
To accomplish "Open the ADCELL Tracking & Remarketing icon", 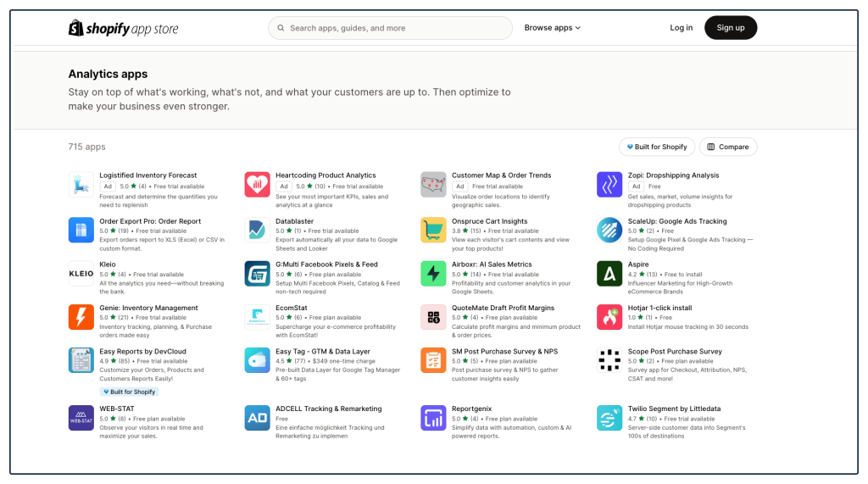I will tap(257, 418).
